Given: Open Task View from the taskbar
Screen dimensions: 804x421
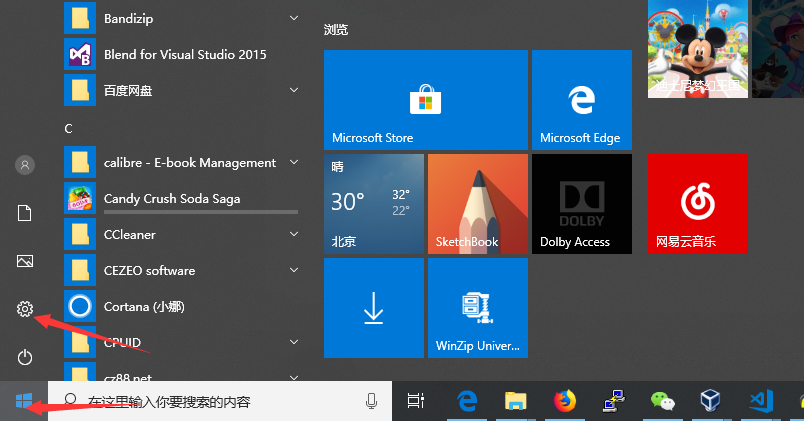Looking at the screenshot, I should point(415,401).
